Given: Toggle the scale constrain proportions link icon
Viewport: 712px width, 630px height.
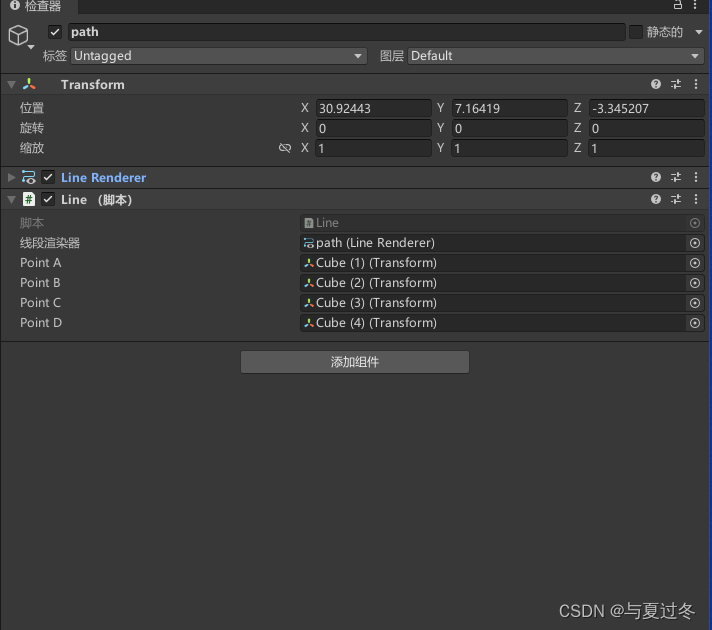Looking at the screenshot, I should click(285, 148).
